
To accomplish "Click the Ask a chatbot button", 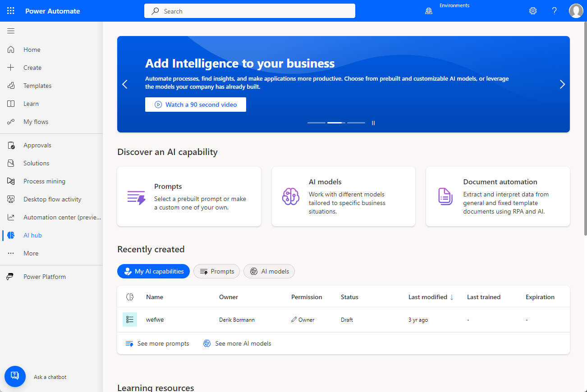I will coord(15,376).
